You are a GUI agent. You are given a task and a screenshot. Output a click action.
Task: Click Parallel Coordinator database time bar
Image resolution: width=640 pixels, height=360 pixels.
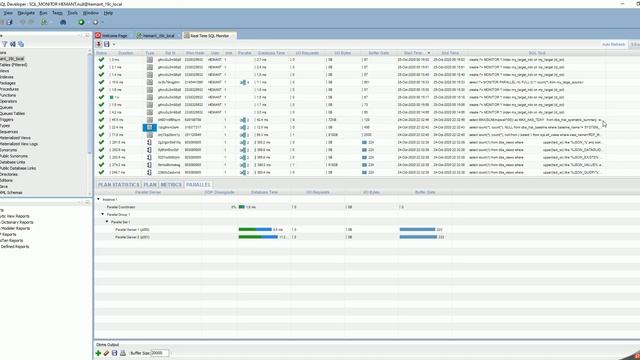coord(242,207)
